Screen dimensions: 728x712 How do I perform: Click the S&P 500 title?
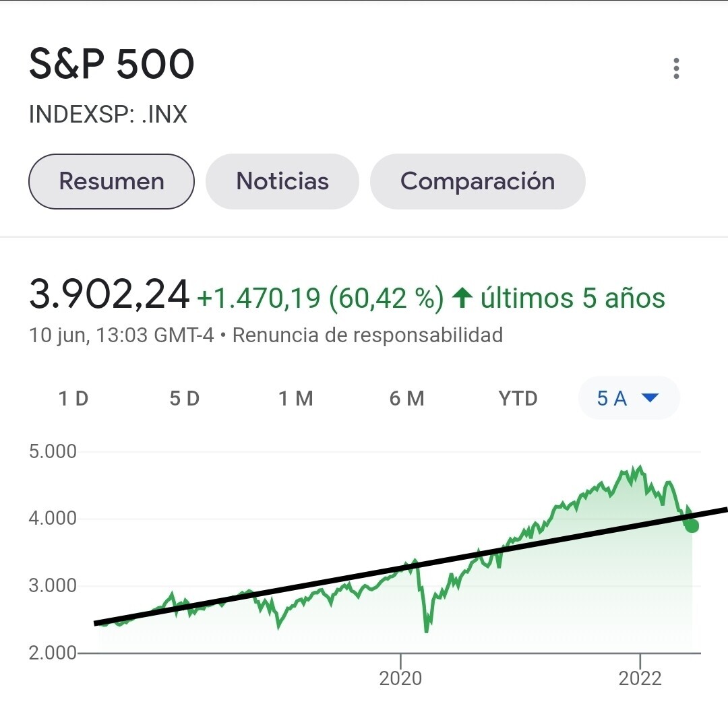pos(112,65)
